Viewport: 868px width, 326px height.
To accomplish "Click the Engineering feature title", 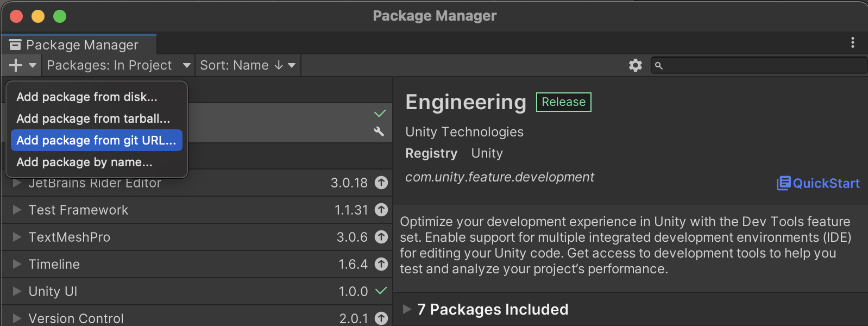I will pos(466,102).
